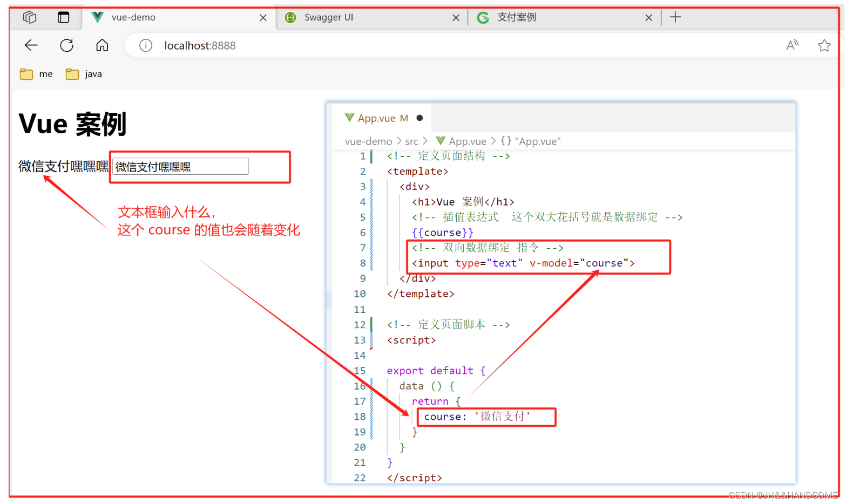The height and width of the screenshot is (504, 846).
Task: Activate the read aloud icon
Action: coord(792,45)
